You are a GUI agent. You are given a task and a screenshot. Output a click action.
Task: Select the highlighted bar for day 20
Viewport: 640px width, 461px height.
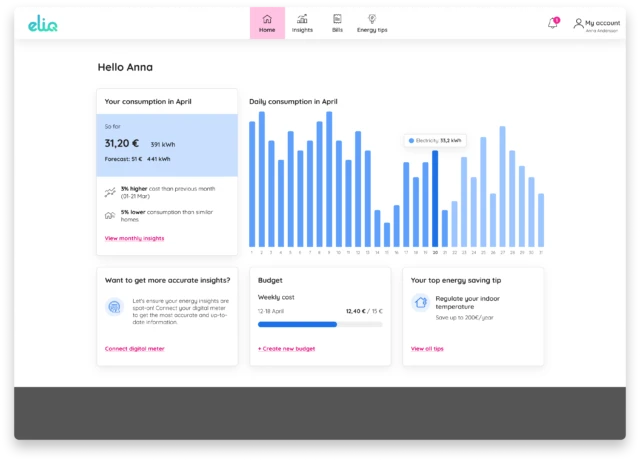pyautogui.click(x=435, y=198)
